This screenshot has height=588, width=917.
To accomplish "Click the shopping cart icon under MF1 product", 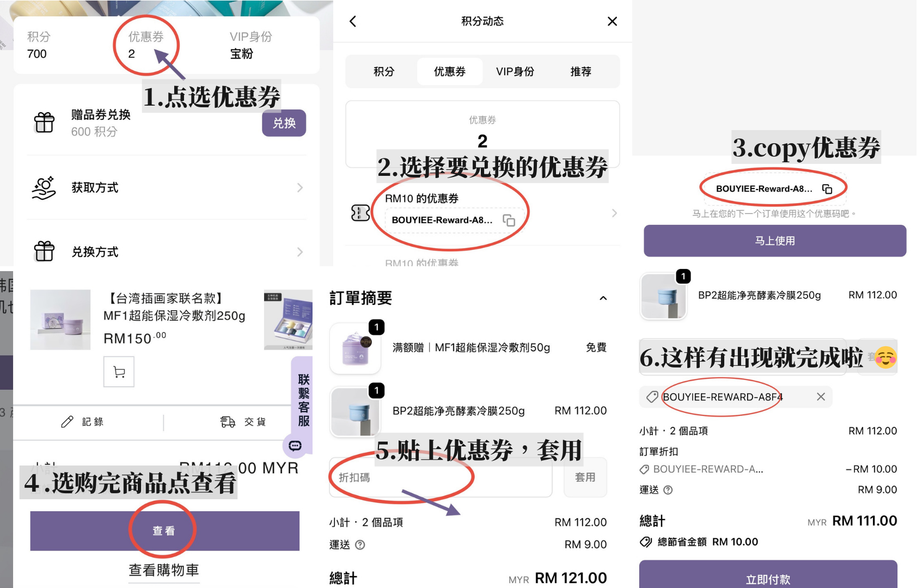I will coord(119,372).
